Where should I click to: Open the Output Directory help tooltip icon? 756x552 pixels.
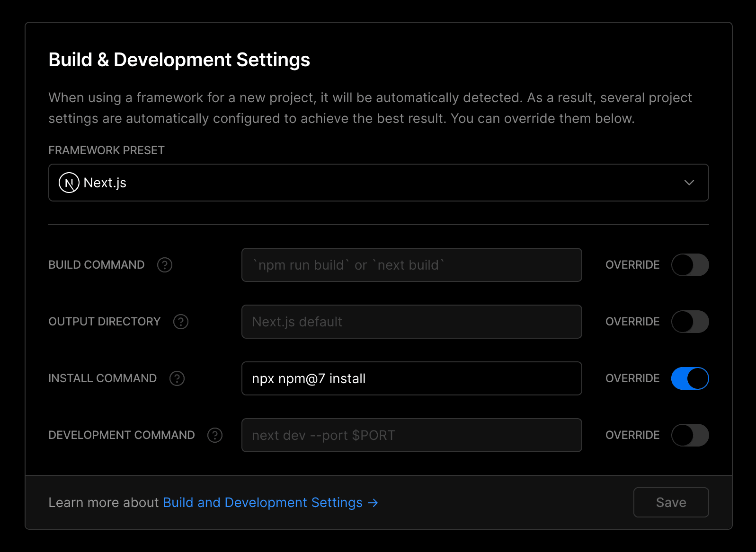coord(181,322)
